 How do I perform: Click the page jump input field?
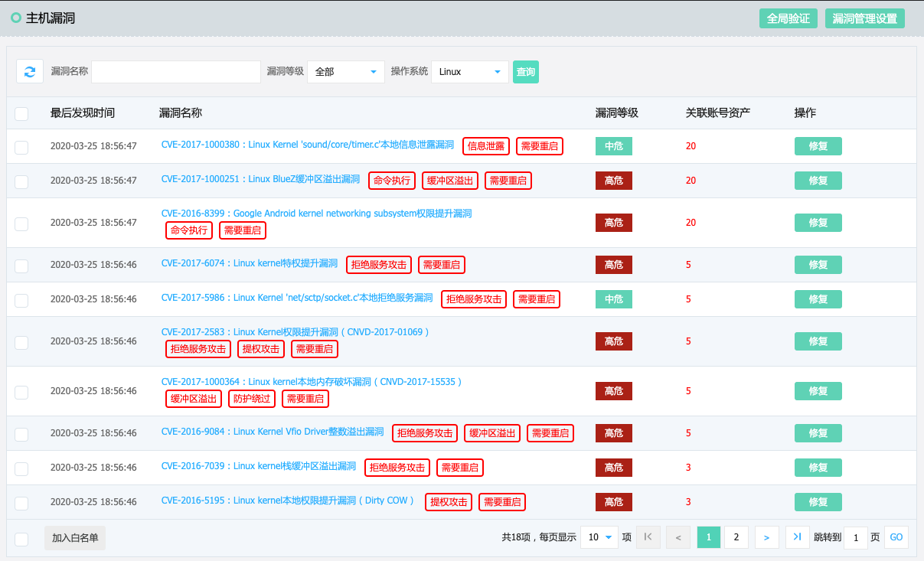(x=855, y=537)
